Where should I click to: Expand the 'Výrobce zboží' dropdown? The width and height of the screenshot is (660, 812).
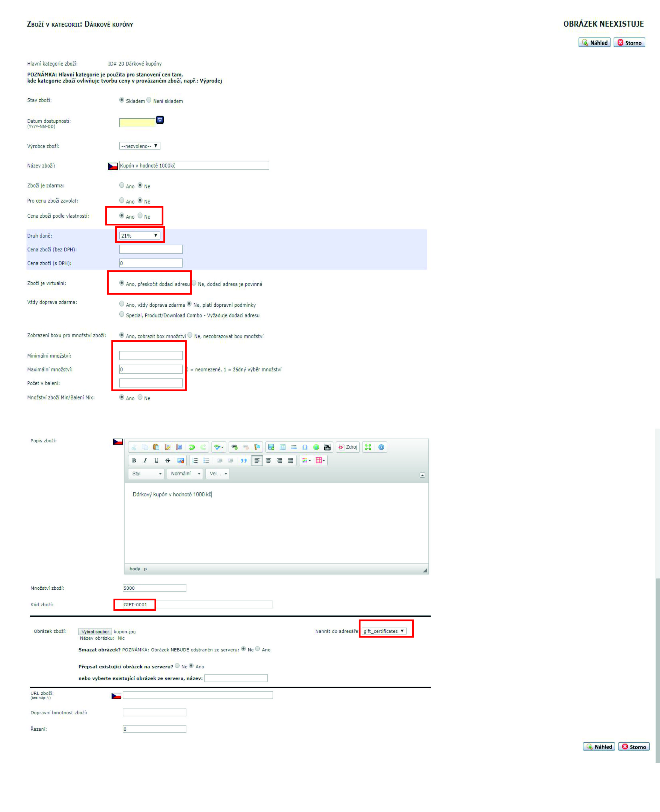(x=139, y=146)
